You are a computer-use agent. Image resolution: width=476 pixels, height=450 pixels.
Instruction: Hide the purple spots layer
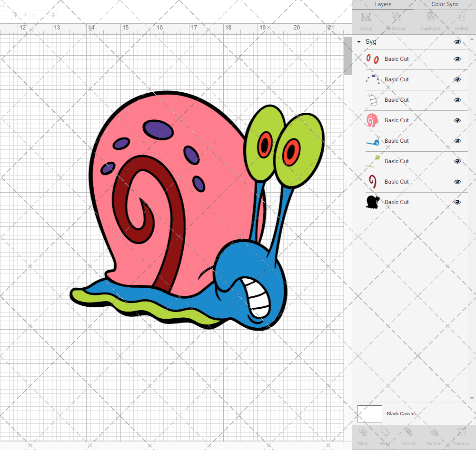coord(457,79)
